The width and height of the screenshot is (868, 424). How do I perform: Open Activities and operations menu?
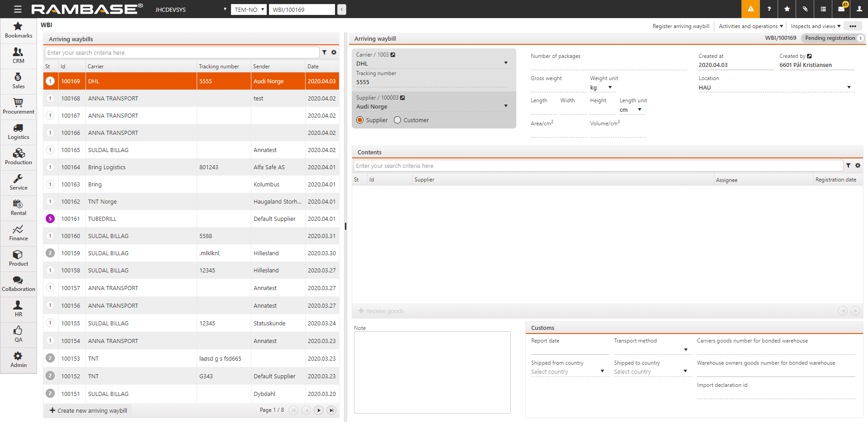click(750, 26)
